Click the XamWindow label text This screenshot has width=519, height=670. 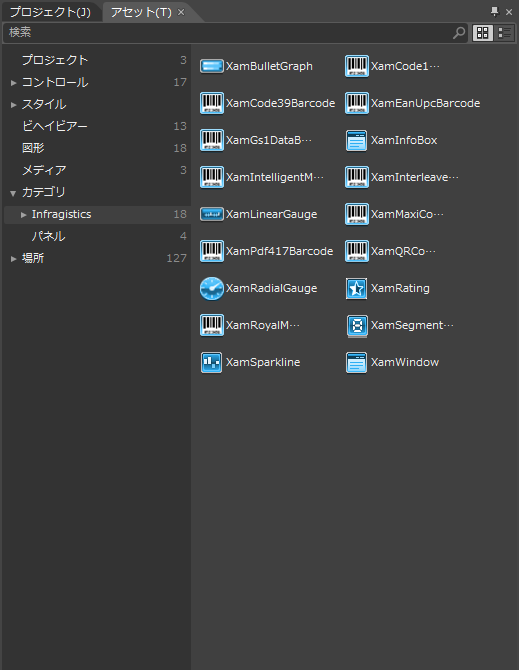click(x=405, y=362)
